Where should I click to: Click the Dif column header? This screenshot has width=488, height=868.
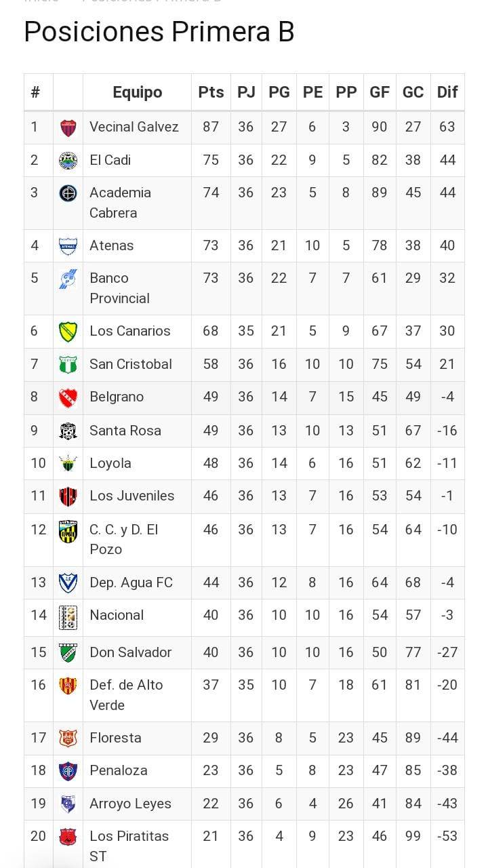[x=447, y=92]
